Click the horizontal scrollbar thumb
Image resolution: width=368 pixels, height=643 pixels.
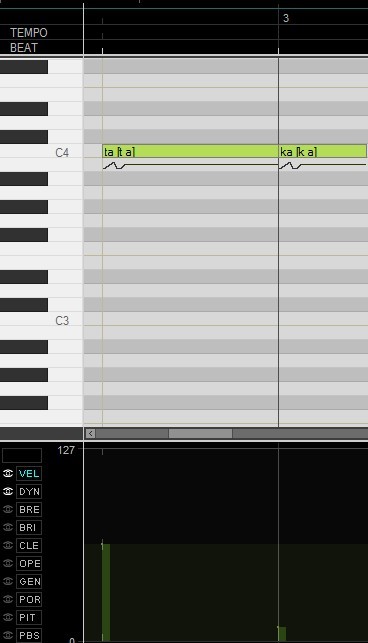click(200, 433)
